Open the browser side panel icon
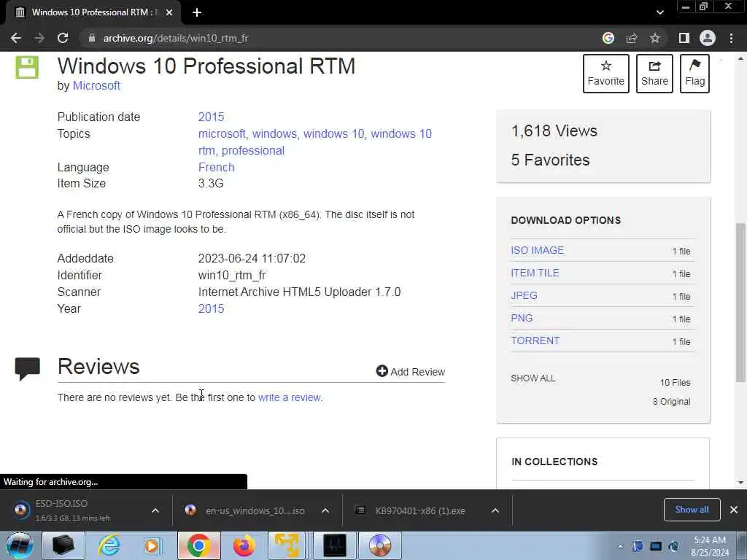Viewport: 747px width, 560px height. (x=684, y=38)
